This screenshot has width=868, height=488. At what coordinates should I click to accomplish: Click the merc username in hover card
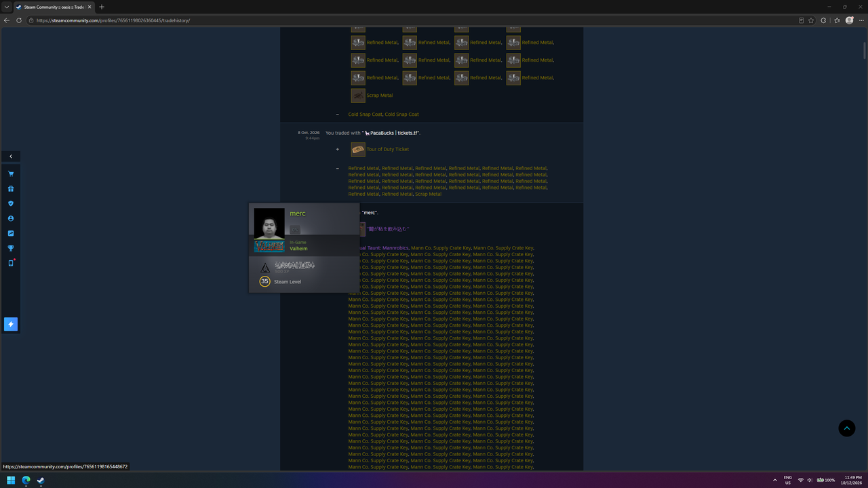point(298,213)
